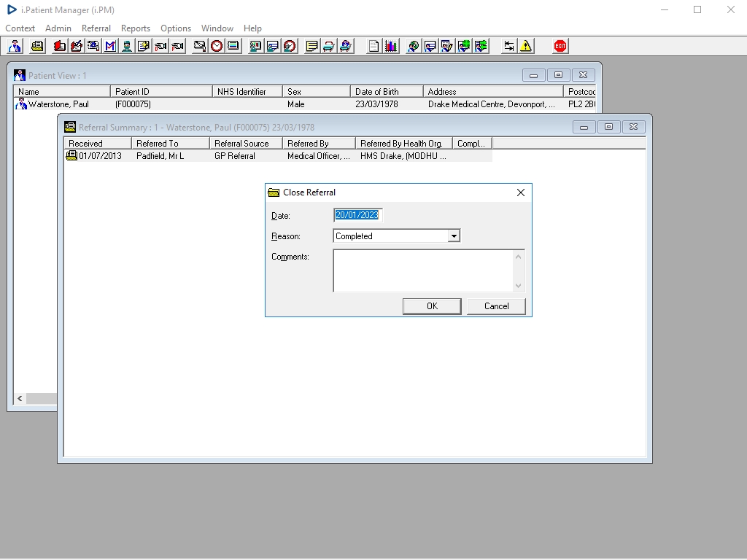Screen dimensions: 747x560
Task: Click the red open-book toolbar icon
Action: pos(60,46)
